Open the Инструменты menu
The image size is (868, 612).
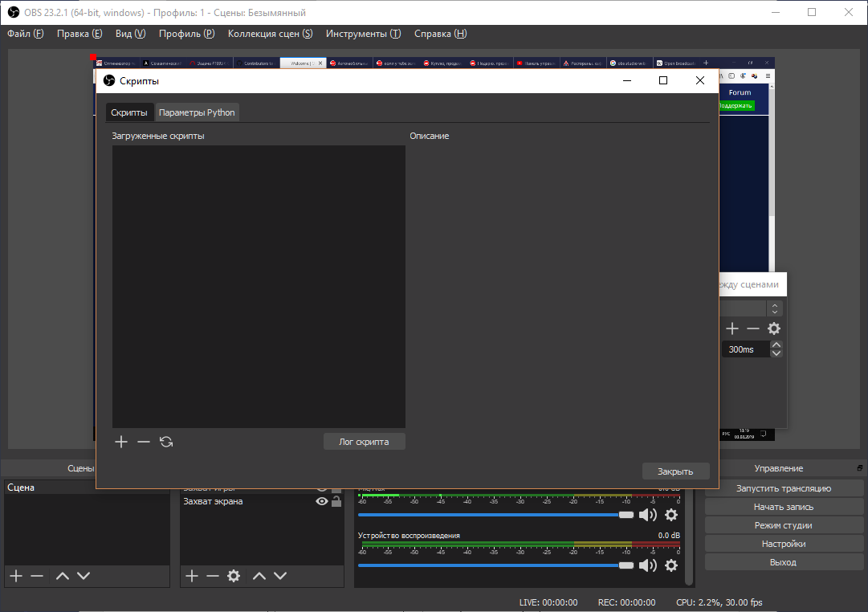click(x=363, y=34)
